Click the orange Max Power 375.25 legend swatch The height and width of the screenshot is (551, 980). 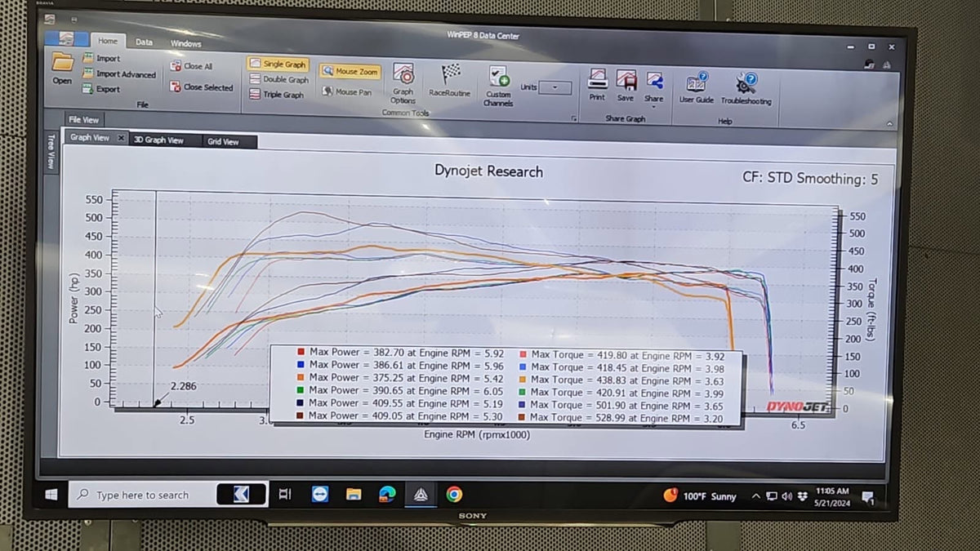(x=301, y=378)
